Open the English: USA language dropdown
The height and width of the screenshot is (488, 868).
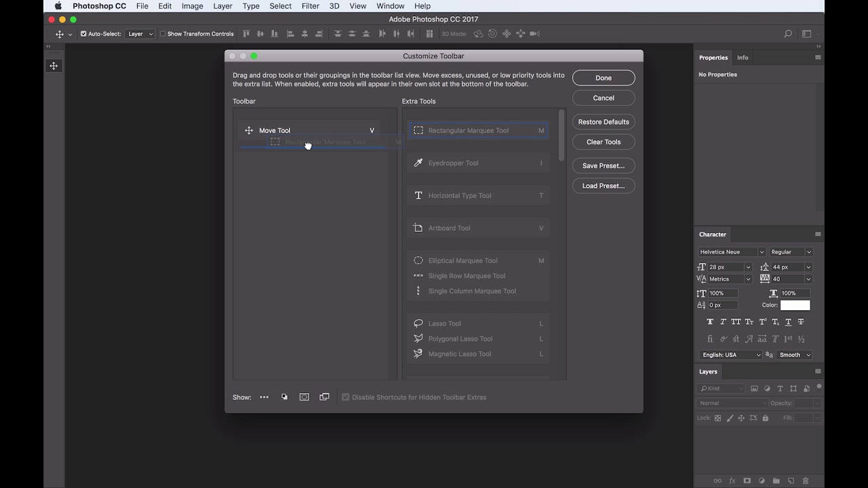[x=730, y=355]
